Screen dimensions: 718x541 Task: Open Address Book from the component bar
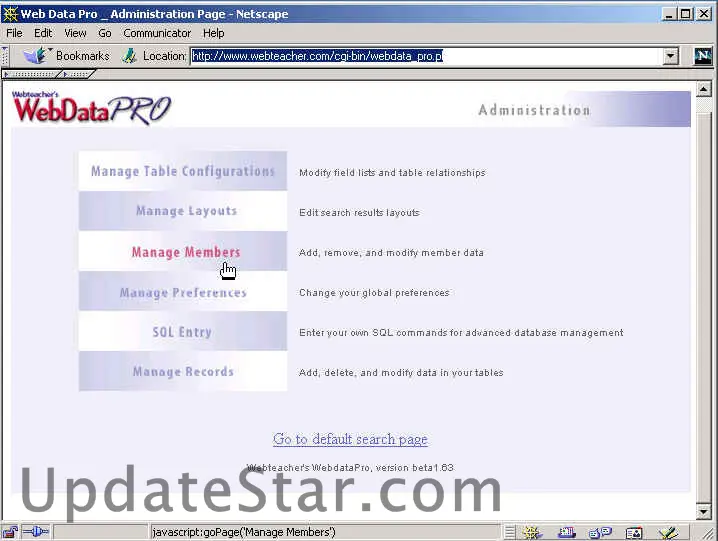click(634, 532)
